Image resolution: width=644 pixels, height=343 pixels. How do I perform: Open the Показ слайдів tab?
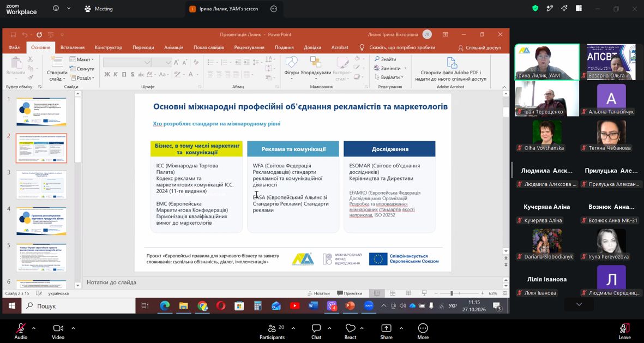pos(209,47)
